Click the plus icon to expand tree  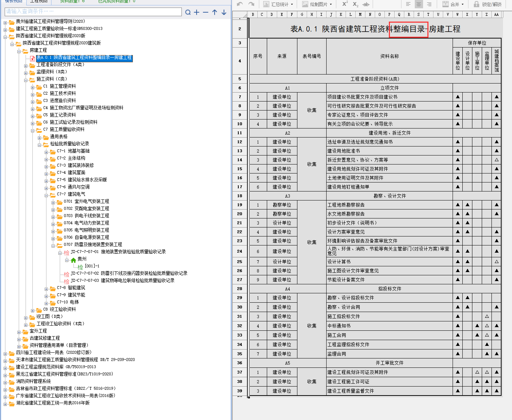[x=197, y=12]
